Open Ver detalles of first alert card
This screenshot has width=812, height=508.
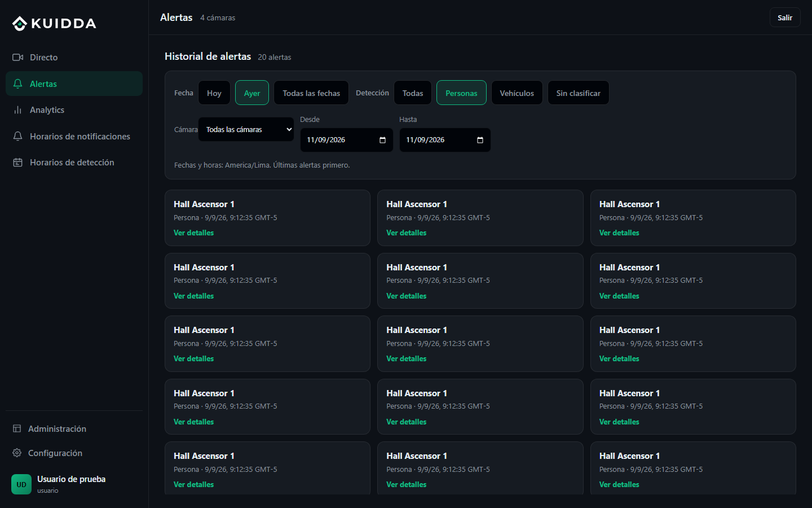pyautogui.click(x=193, y=233)
